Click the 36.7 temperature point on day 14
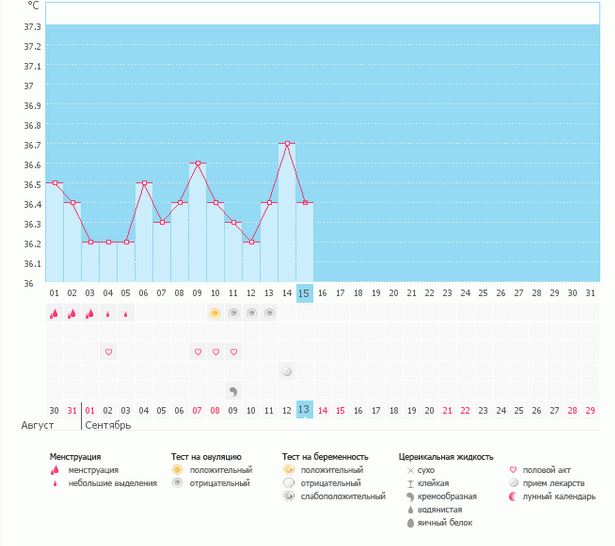Image resolution: width=615 pixels, height=546 pixels. click(287, 144)
